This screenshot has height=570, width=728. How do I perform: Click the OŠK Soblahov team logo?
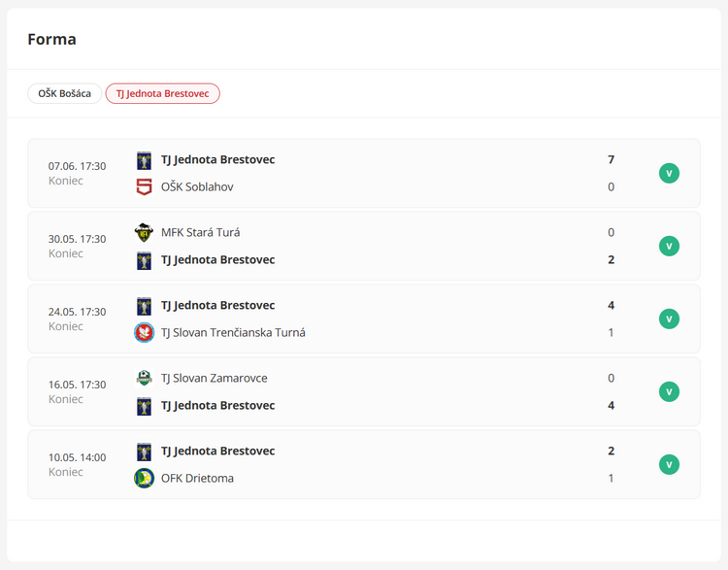point(144,187)
